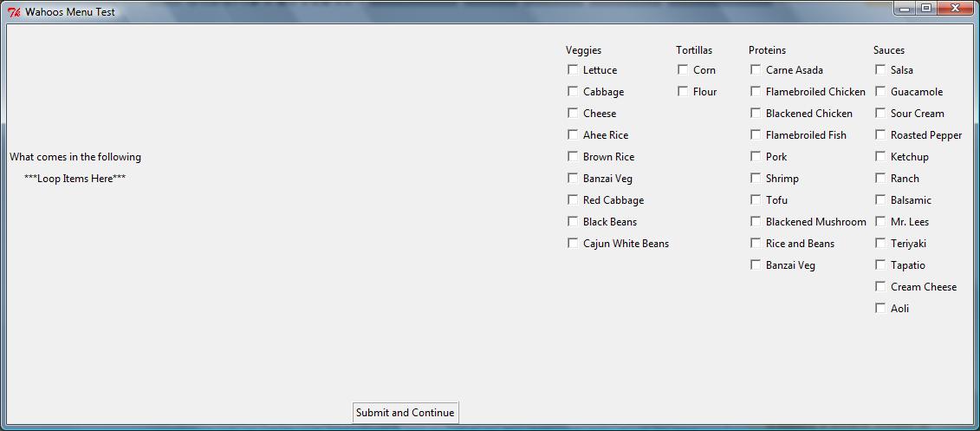Viewport: 980px width, 431px height.
Task: Click the Tk feather icon in title bar
Action: tap(14, 11)
